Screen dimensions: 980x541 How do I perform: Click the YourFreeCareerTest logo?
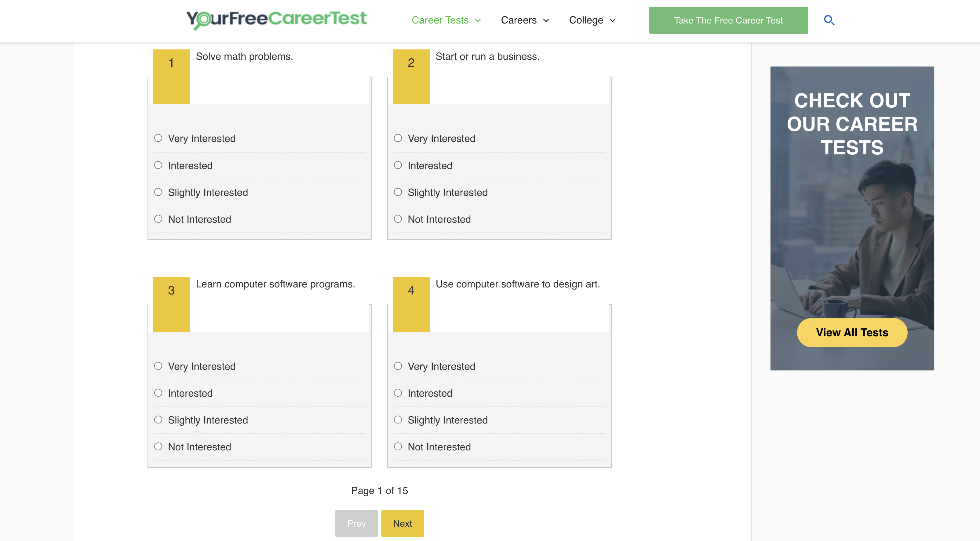pyautogui.click(x=277, y=20)
